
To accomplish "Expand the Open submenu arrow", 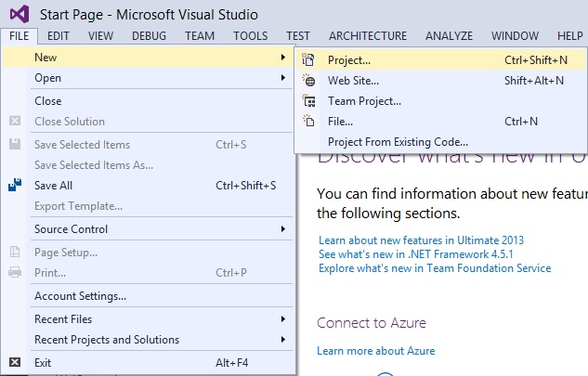I will coord(283,78).
